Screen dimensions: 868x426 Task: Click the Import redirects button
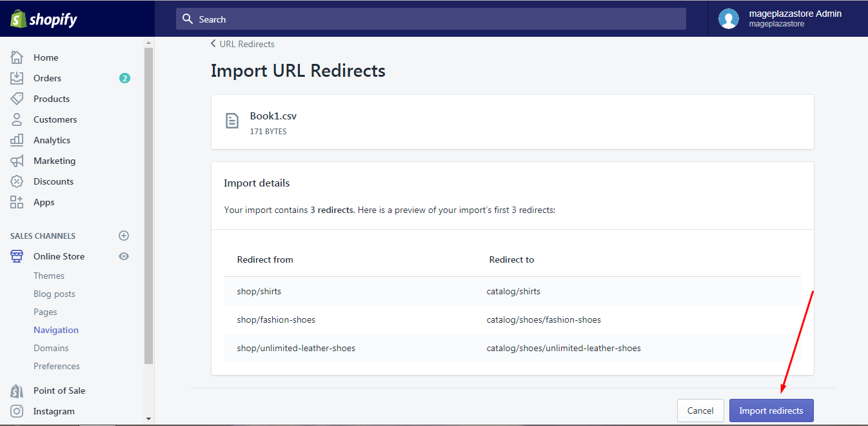pyautogui.click(x=771, y=411)
